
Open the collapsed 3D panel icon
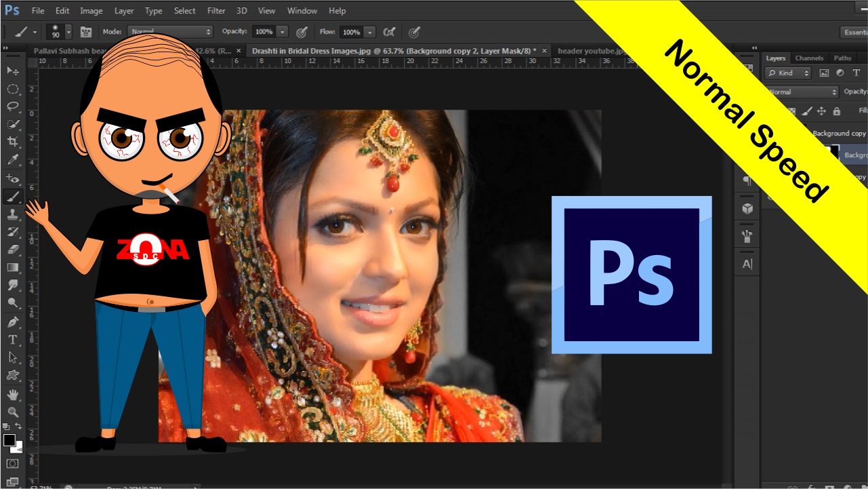pyautogui.click(x=747, y=209)
